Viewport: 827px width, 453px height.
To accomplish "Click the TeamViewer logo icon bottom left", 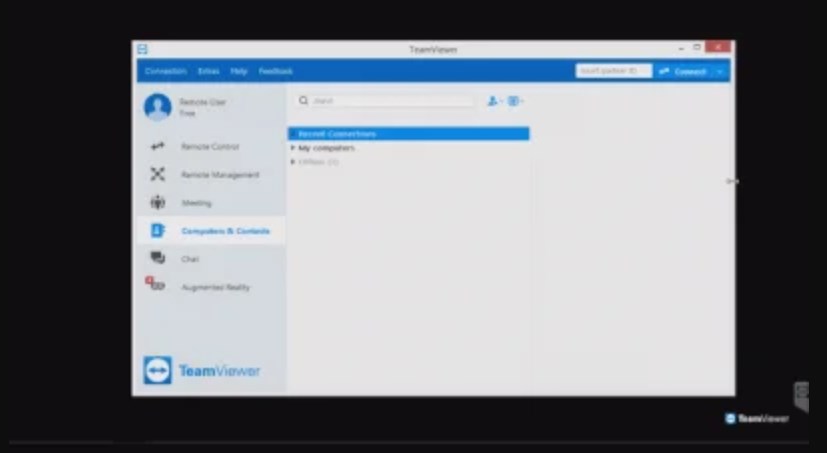I will tap(157, 370).
